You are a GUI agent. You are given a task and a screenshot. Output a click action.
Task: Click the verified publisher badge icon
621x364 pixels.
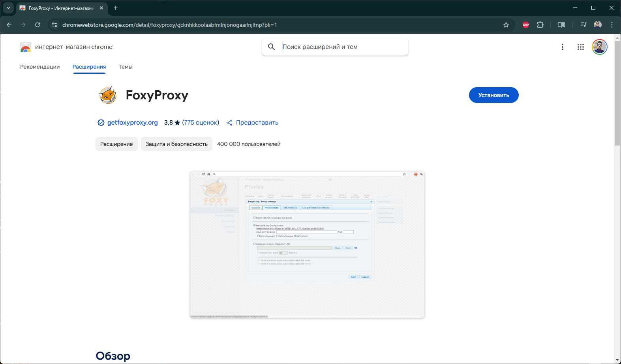coord(101,123)
